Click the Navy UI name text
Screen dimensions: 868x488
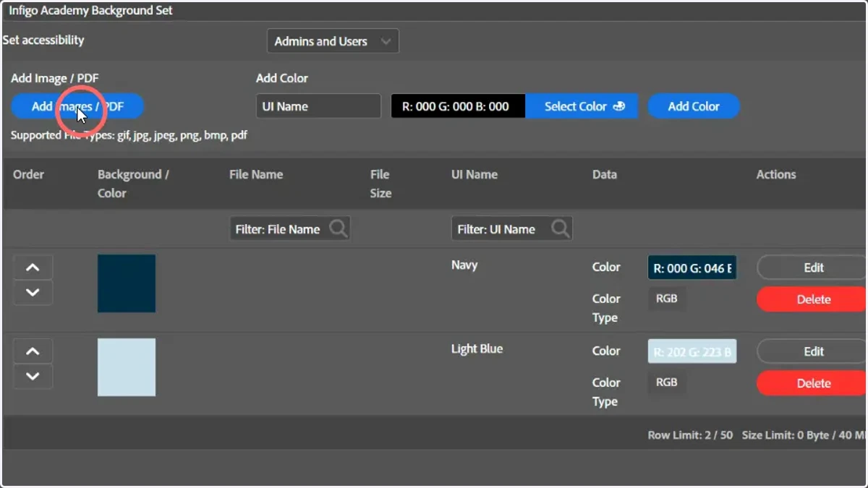464,265
